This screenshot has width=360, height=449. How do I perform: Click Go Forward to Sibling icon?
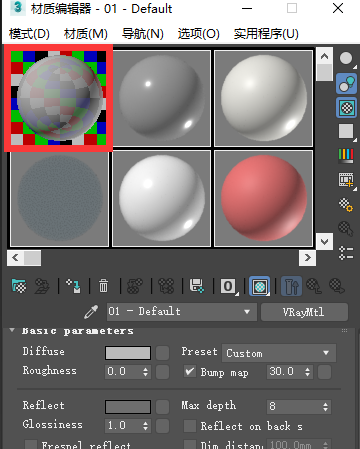[337, 286]
